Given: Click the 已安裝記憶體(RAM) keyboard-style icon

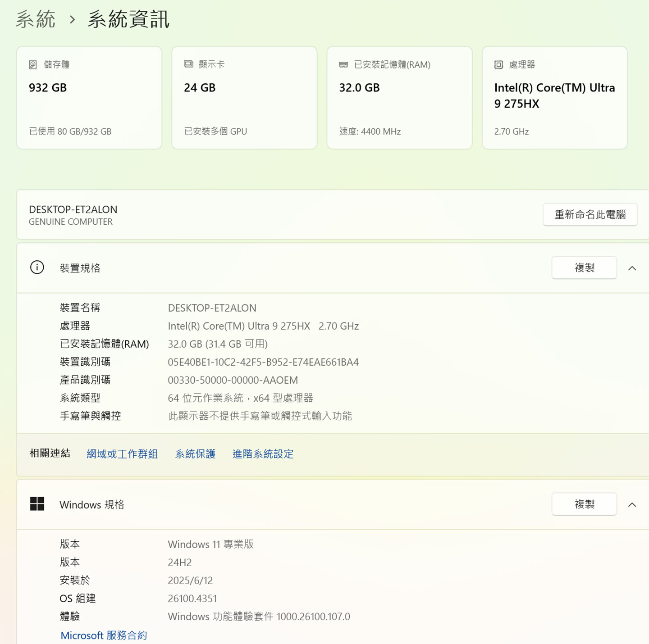Looking at the screenshot, I should coord(343,64).
